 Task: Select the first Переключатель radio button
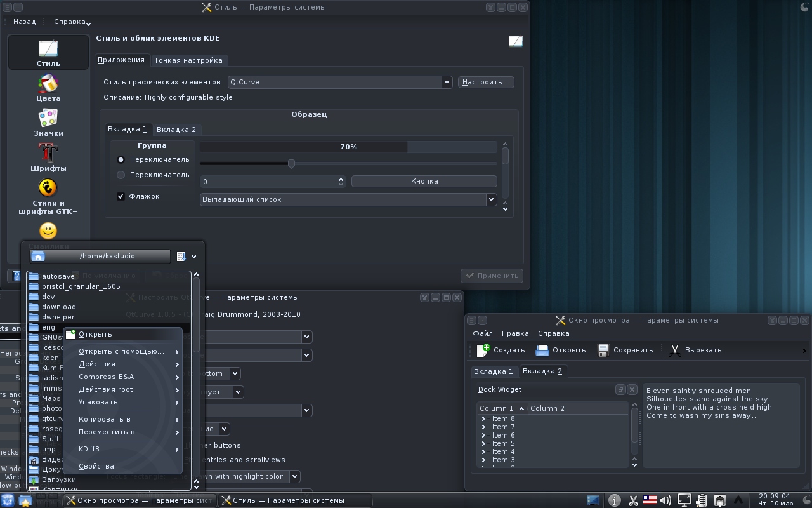click(x=121, y=159)
